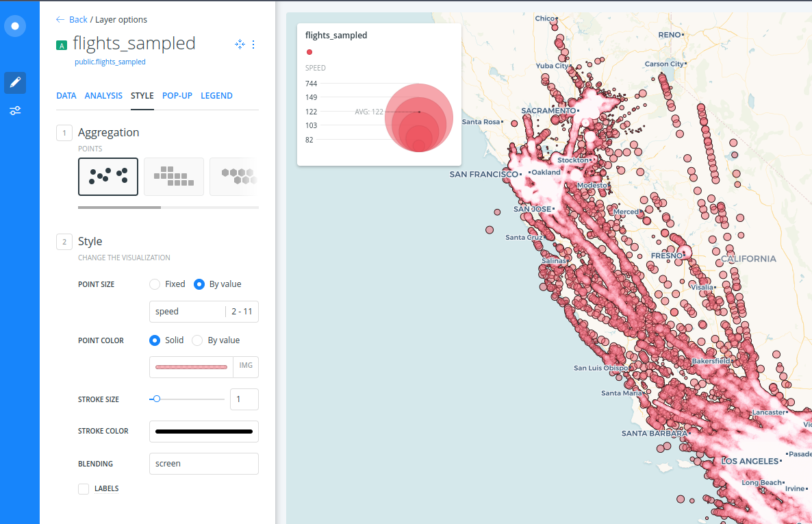812x524 pixels.
Task: Click the aggregation carousel scrollbar
Action: coord(120,208)
